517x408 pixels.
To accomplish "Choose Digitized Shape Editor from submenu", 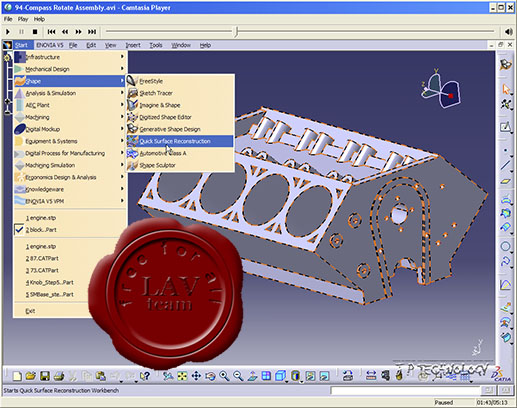I will pyautogui.click(x=180, y=117).
